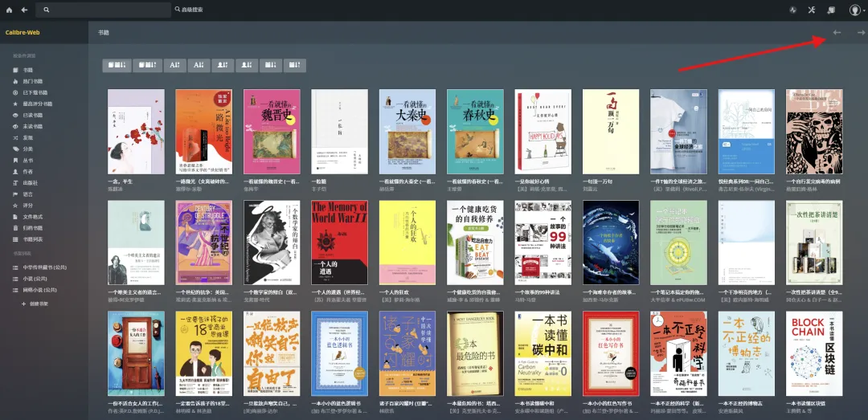Open the 一个健康吃货的自我修养 cover

click(475, 243)
